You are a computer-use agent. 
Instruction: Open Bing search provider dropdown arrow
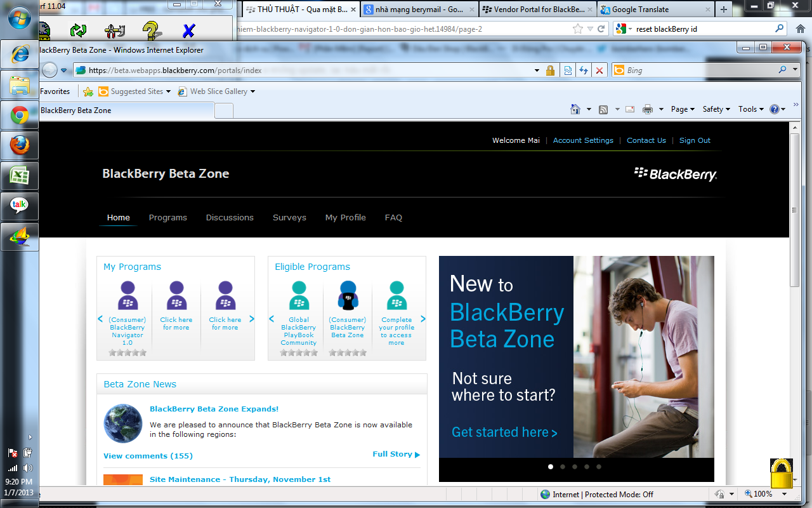(796, 70)
